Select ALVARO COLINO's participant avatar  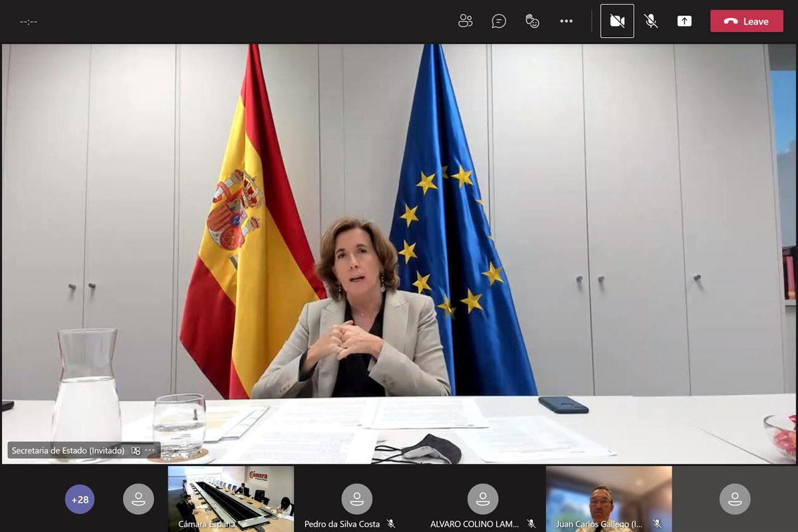click(483, 498)
